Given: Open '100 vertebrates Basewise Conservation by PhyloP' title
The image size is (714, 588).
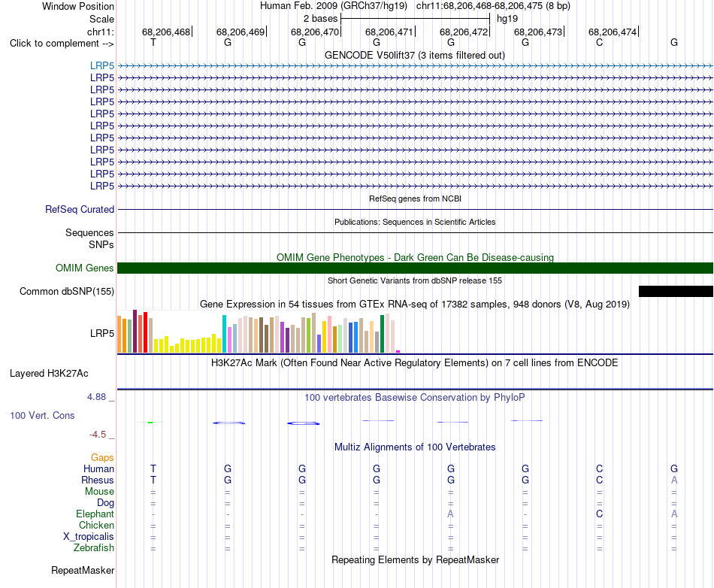Looking at the screenshot, I should pyautogui.click(x=415, y=397).
